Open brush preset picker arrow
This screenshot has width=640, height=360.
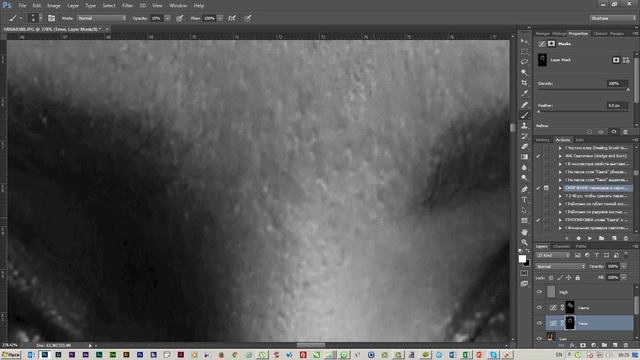(x=40, y=18)
